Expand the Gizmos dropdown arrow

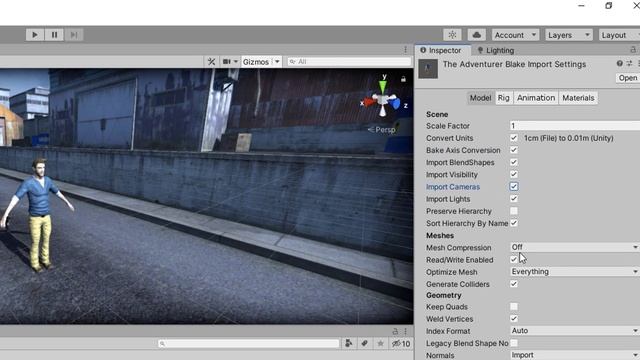[277, 62]
